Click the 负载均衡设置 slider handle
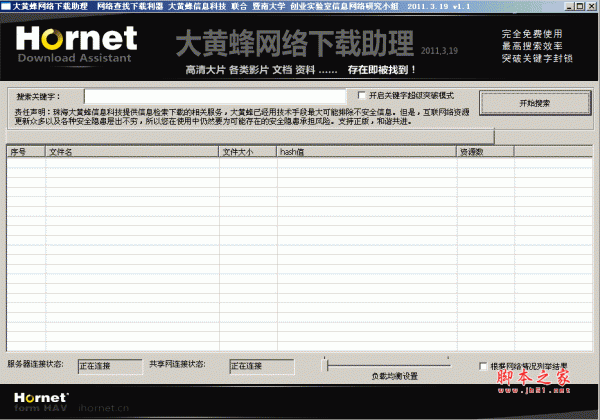The height and width of the screenshot is (420, 600). (326, 366)
